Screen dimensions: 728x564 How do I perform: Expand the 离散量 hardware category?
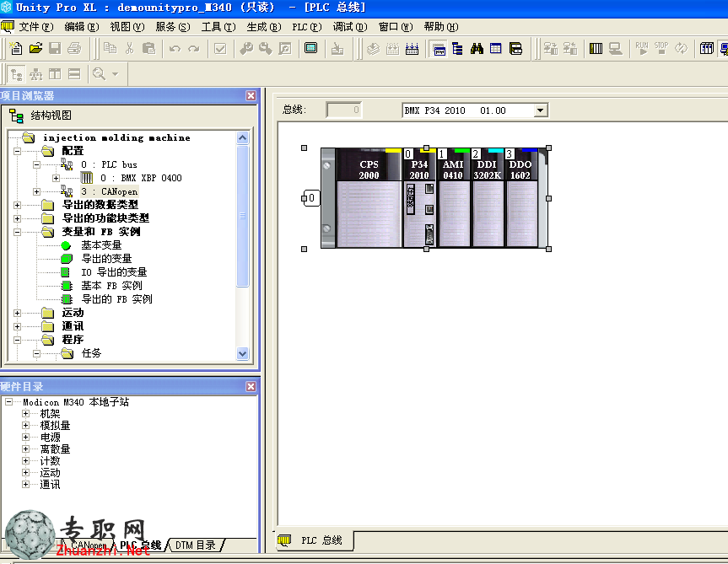[25, 449]
